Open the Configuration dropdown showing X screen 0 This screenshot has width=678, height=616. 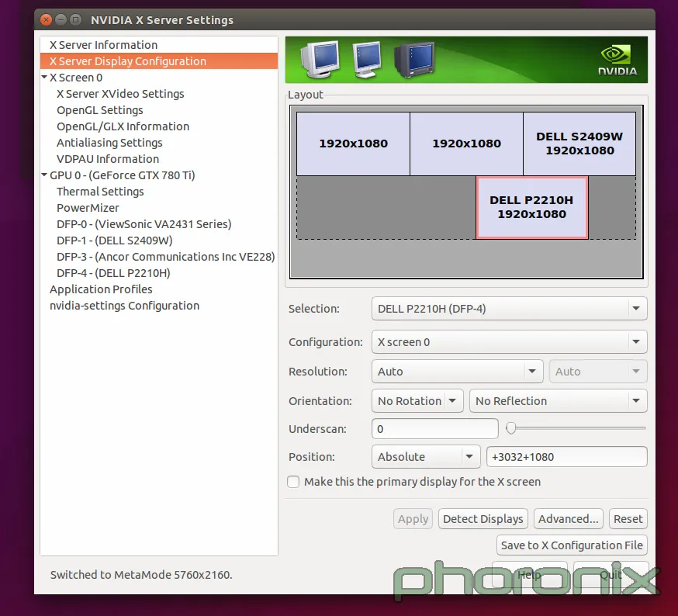pos(510,341)
